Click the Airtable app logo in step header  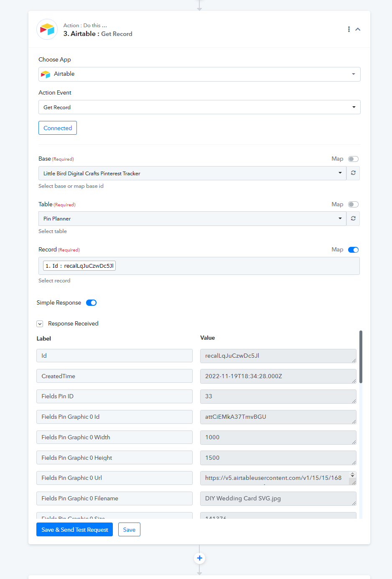[47, 29]
